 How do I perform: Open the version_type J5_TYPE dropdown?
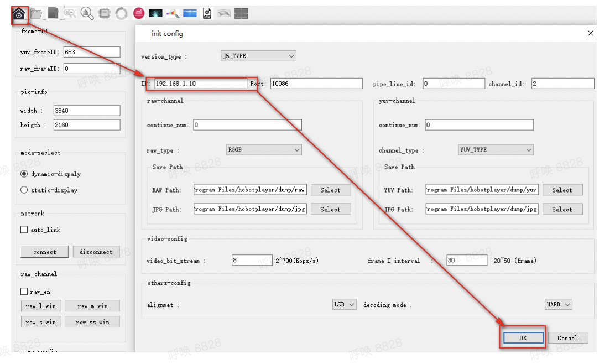pos(258,56)
